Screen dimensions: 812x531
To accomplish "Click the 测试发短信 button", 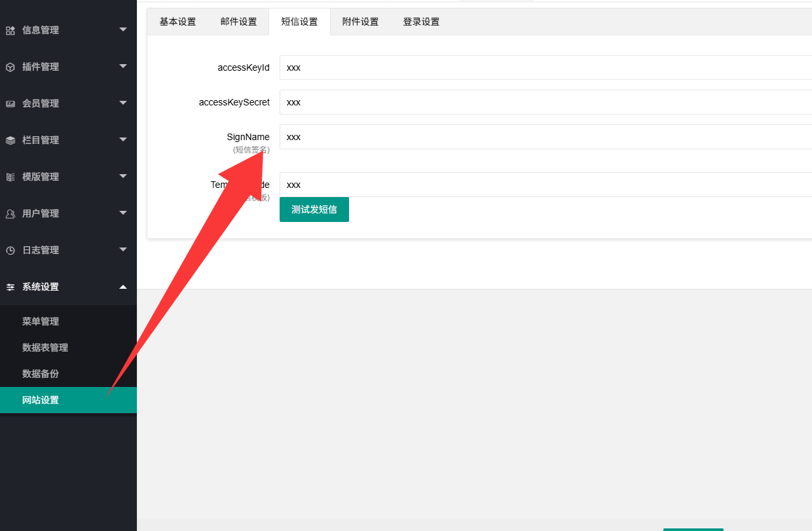I will 314,210.
